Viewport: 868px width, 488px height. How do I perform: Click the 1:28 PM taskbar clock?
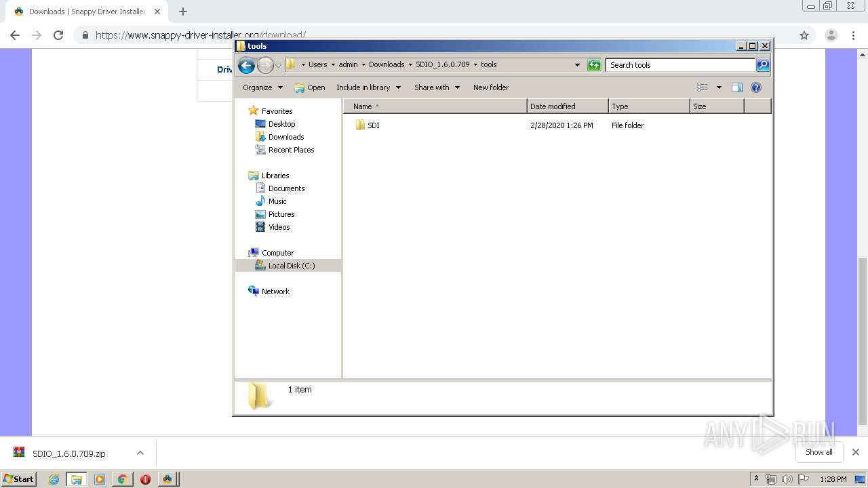pos(833,479)
